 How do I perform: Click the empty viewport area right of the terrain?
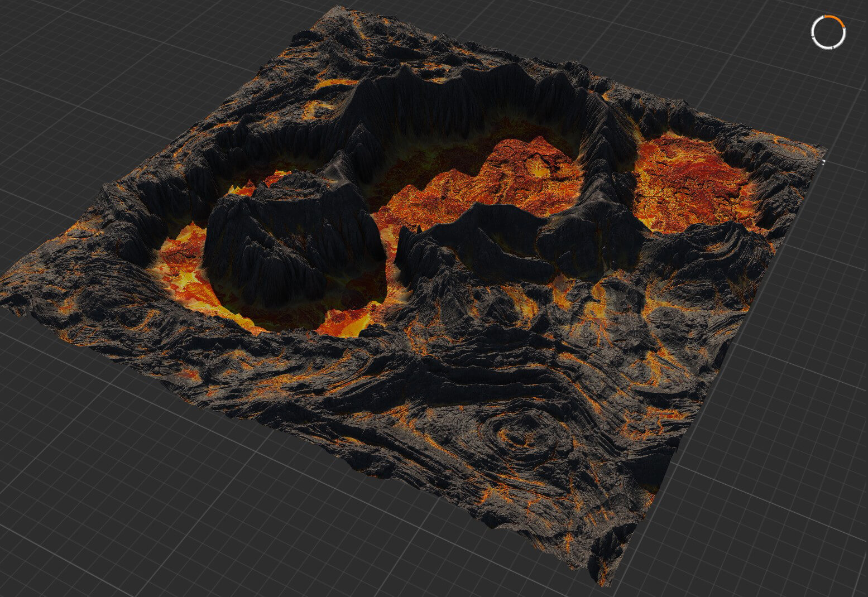coord(809,363)
